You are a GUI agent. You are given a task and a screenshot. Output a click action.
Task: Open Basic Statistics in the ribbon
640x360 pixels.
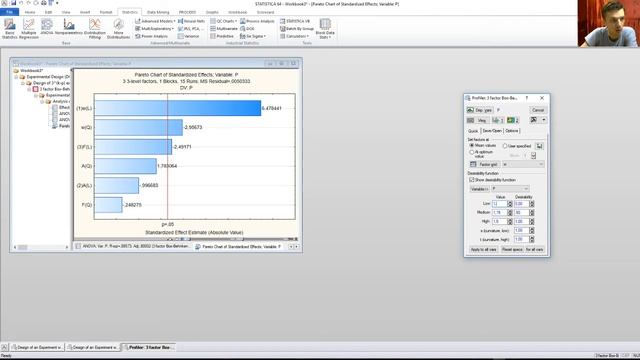pos(9,29)
